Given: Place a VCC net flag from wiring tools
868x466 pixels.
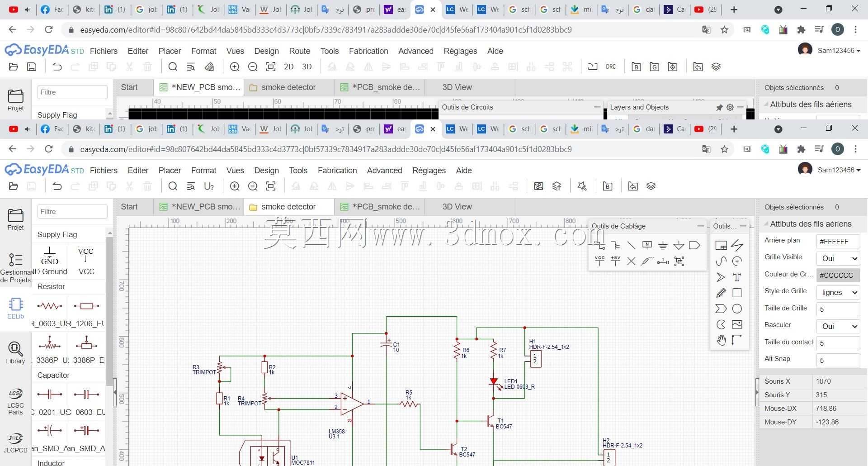Looking at the screenshot, I should [x=599, y=261].
